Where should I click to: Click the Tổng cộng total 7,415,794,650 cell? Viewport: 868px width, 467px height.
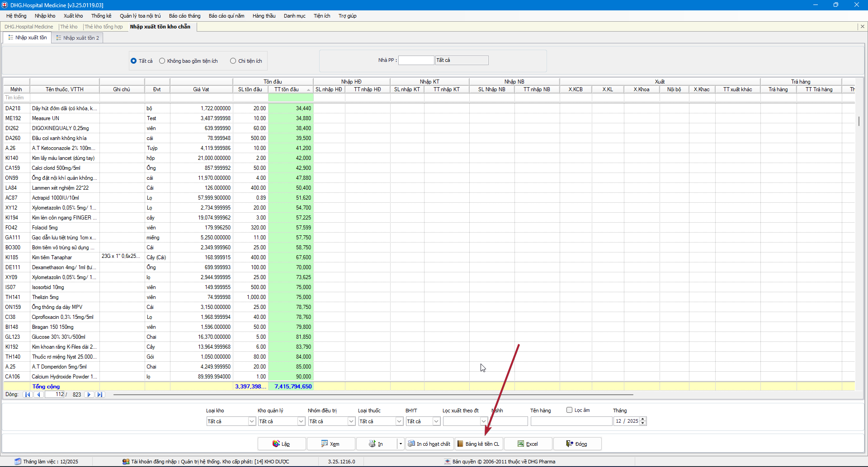click(291, 387)
